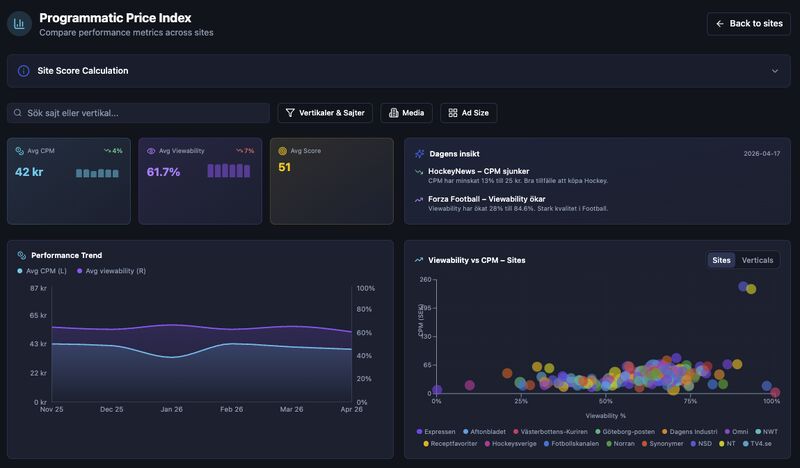Toggle the Expressen legend entry

pos(436,432)
